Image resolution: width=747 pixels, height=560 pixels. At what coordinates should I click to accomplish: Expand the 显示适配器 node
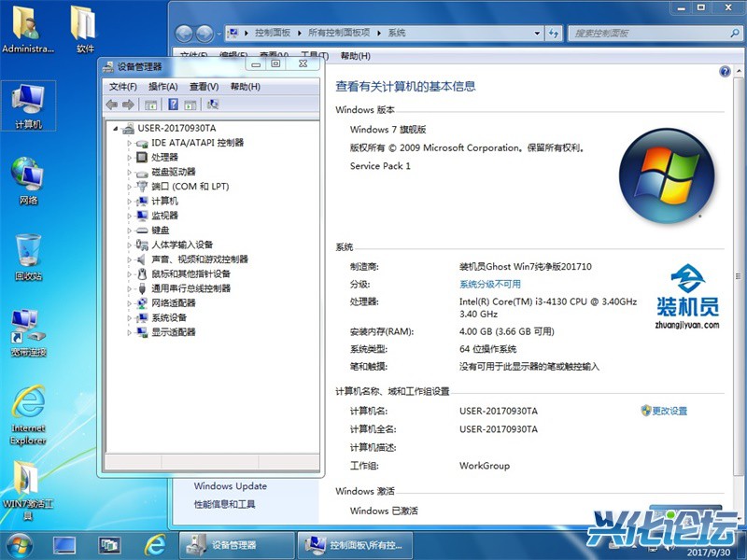pos(129,332)
